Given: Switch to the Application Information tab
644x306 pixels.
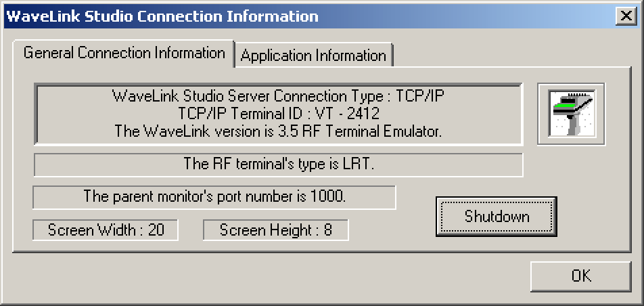Looking at the screenshot, I should (x=313, y=55).
